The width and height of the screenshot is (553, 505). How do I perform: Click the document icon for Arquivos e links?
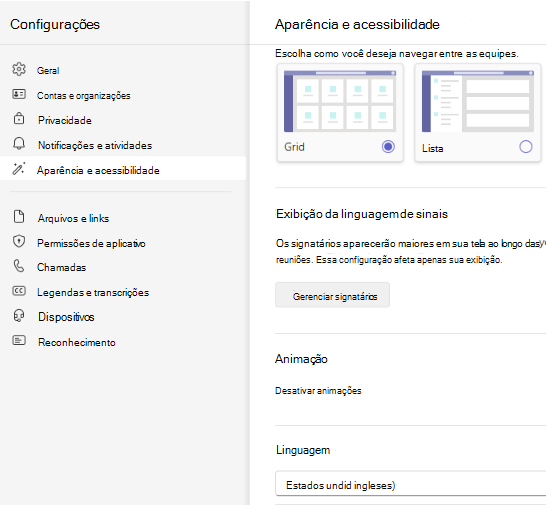coord(19,217)
